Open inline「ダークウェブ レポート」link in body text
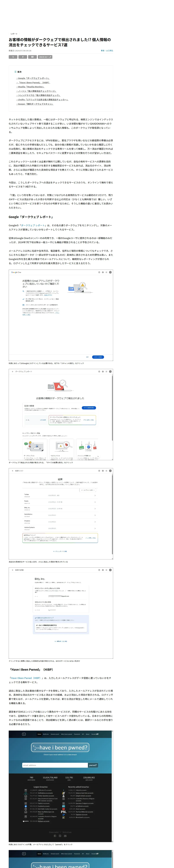The width and height of the screenshot is (174, 868). pyautogui.click(x=33, y=225)
